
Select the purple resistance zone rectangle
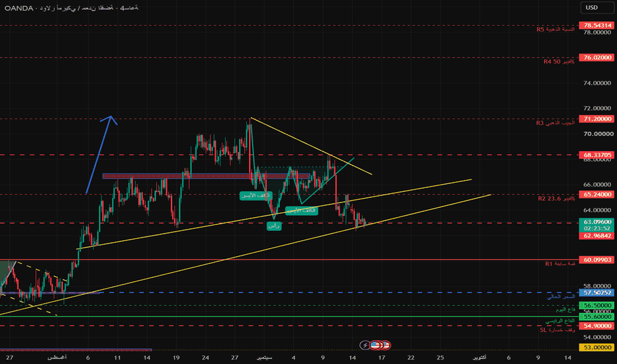click(x=206, y=176)
